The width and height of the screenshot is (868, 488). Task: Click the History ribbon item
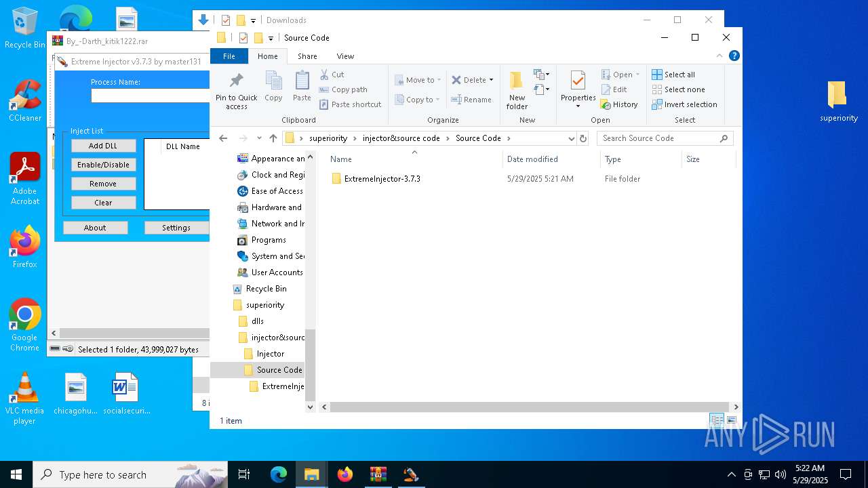click(x=619, y=104)
